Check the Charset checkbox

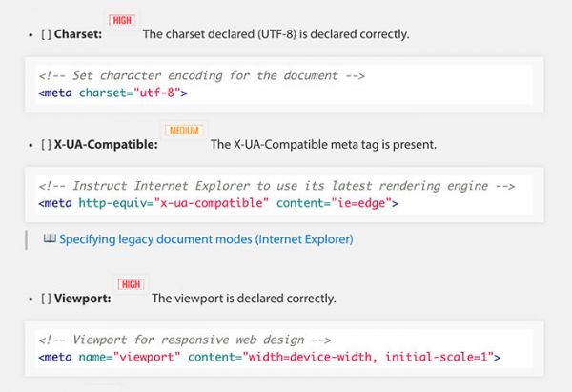click(x=47, y=34)
